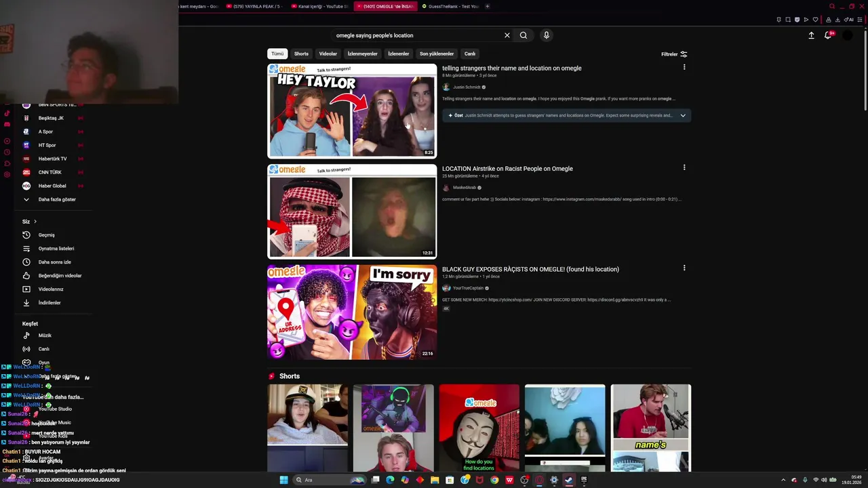Open the browser downloads icon
The width and height of the screenshot is (868, 488).
click(x=837, y=20)
